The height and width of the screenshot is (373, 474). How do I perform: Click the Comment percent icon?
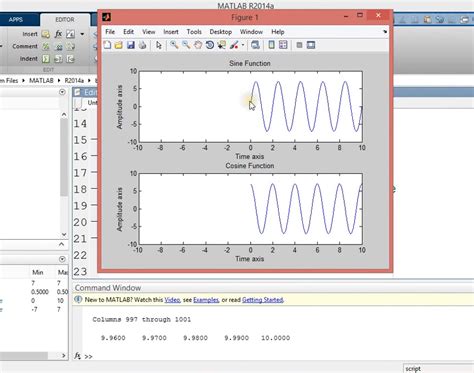(x=46, y=47)
